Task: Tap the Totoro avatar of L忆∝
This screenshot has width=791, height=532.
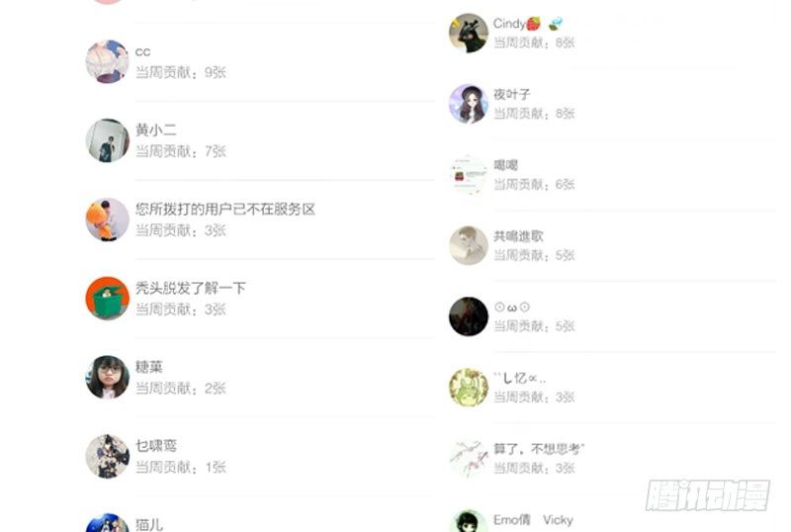Action: [x=468, y=388]
